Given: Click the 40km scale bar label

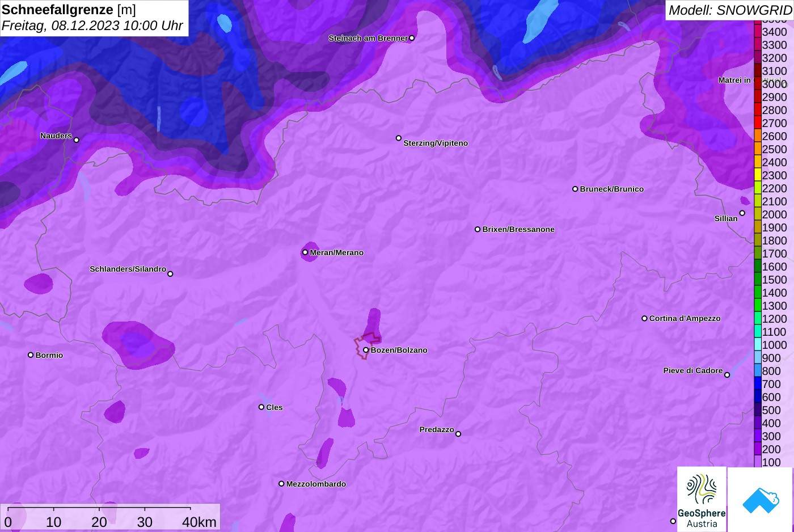Looking at the screenshot, I should [200, 522].
